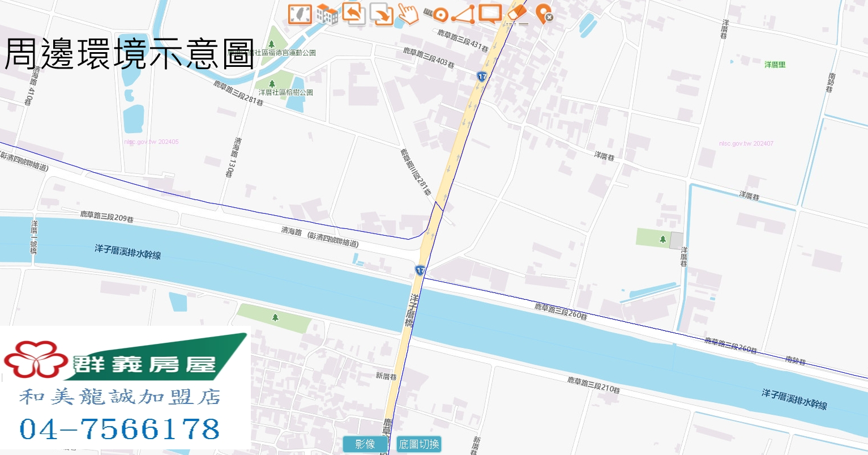This screenshot has width=868, height=455.
Task: Switch to 影像 imagery layer
Action: point(365,444)
